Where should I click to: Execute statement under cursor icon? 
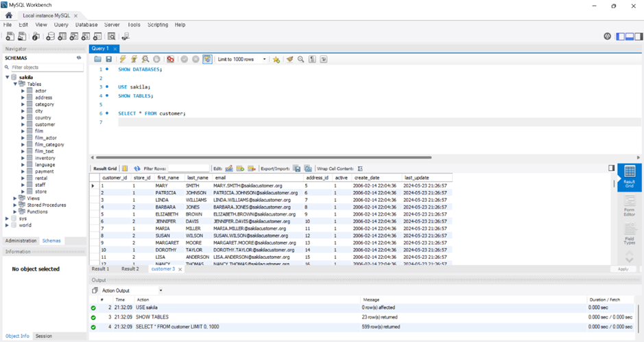tap(134, 59)
